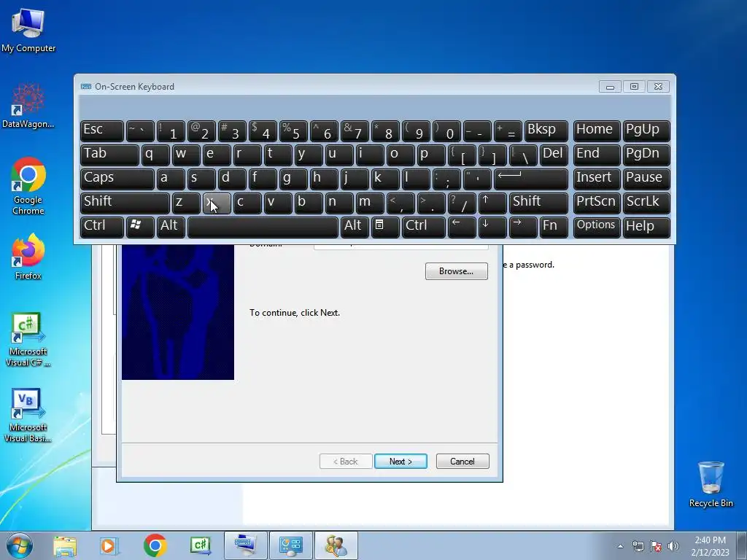The width and height of the screenshot is (747, 560).
Task: Tap the Del key
Action: pyautogui.click(x=554, y=155)
